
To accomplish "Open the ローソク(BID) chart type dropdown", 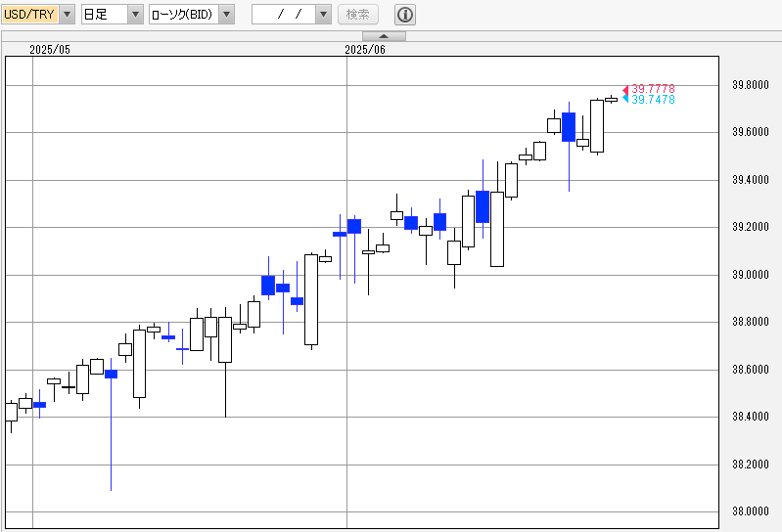I will 192,15.
